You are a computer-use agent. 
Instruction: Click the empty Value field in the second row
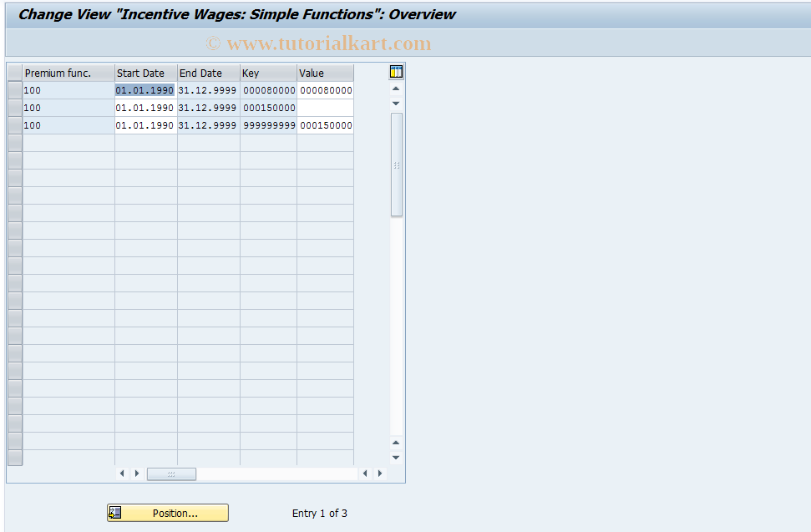(x=326, y=108)
